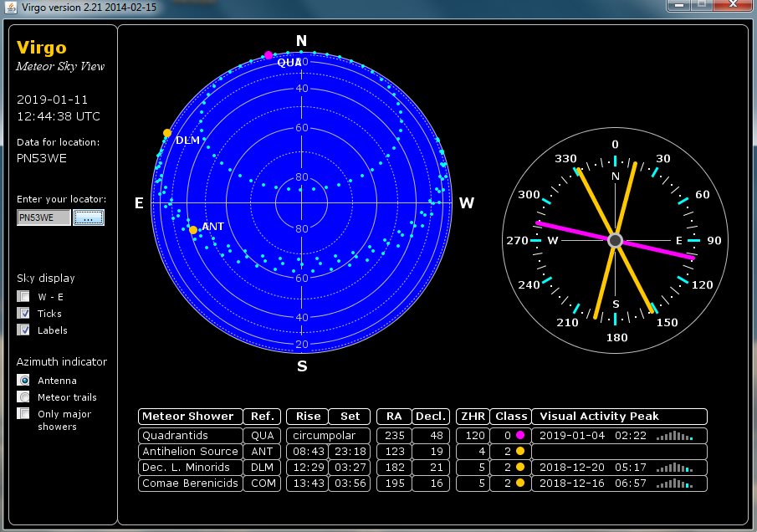Image resolution: width=757 pixels, height=532 pixels.
Task: Click the ZHR column header
Action: [x=473, y=416]
